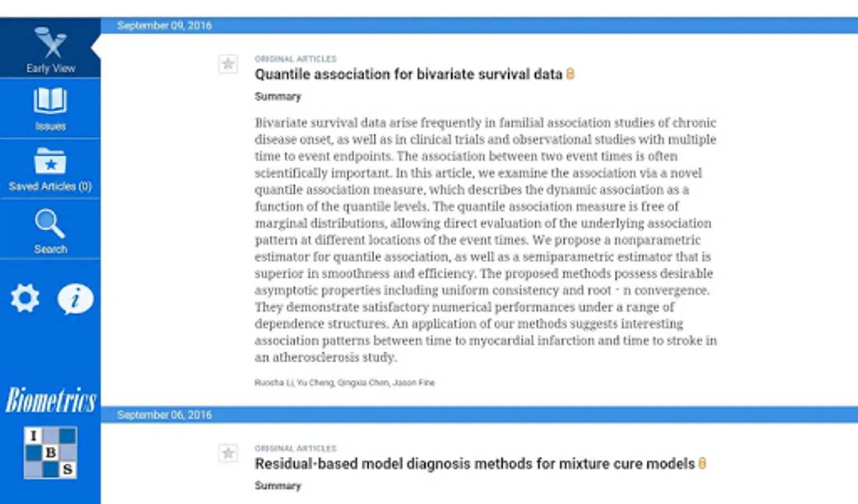Select the September 09, 2016 date header
Image resolution: width=858 pixels, height=504 pixels.
164,25
